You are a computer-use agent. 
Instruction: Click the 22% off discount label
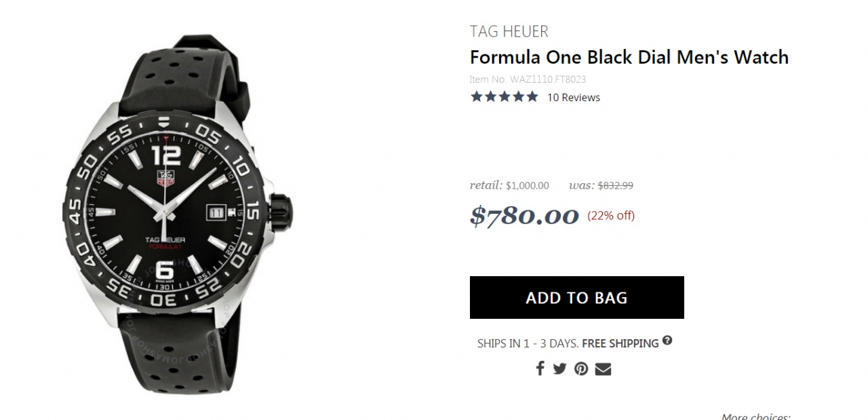pyautogui.click(x=610, y=216)
